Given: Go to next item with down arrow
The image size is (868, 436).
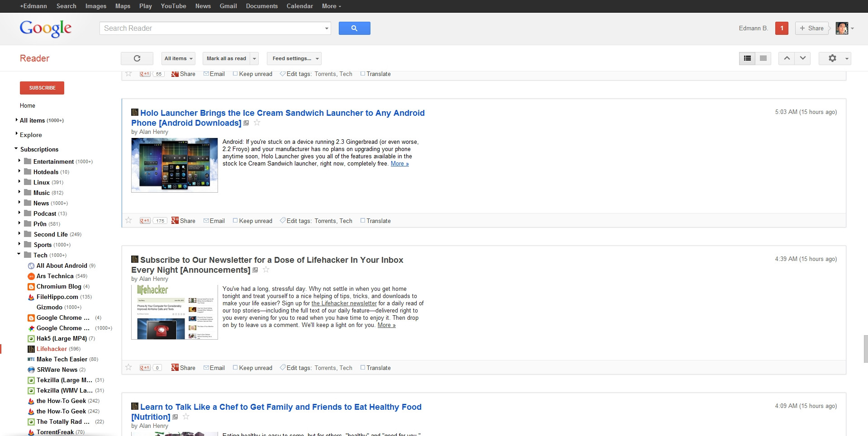Looking at the screenshot, I should (803, 58).
